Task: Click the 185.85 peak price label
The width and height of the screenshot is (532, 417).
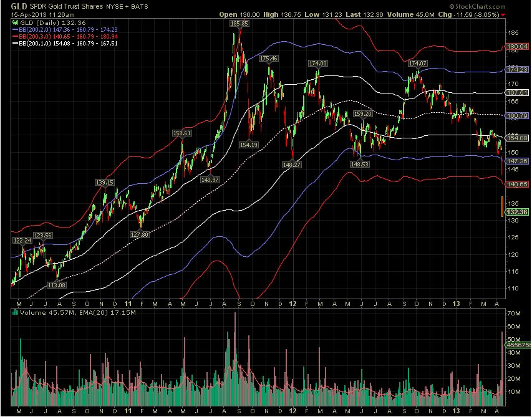Action: [x=239, y=24]
